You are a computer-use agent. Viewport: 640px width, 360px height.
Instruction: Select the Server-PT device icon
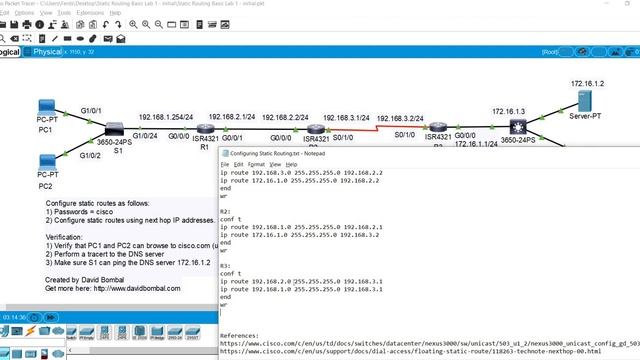(585, 101)
